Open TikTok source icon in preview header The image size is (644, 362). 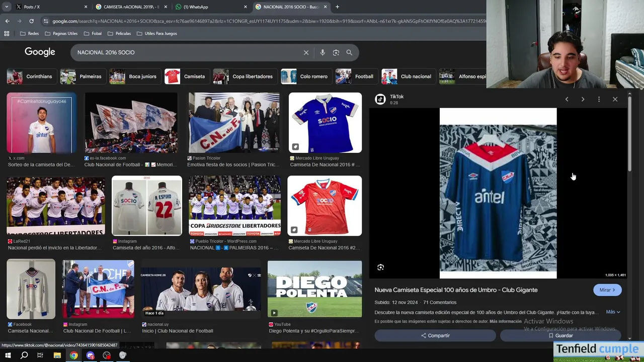tap(380, 99)
